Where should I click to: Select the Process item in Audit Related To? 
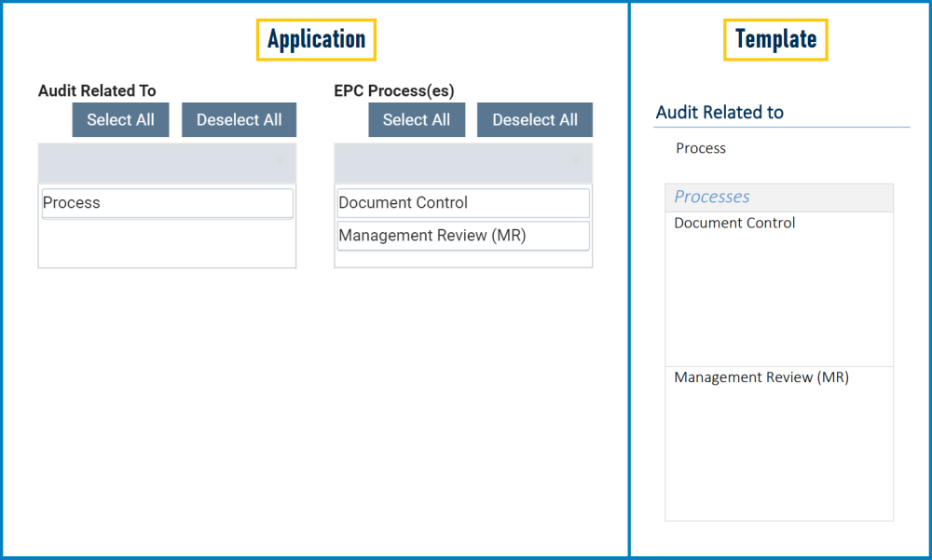click(167, 202)
